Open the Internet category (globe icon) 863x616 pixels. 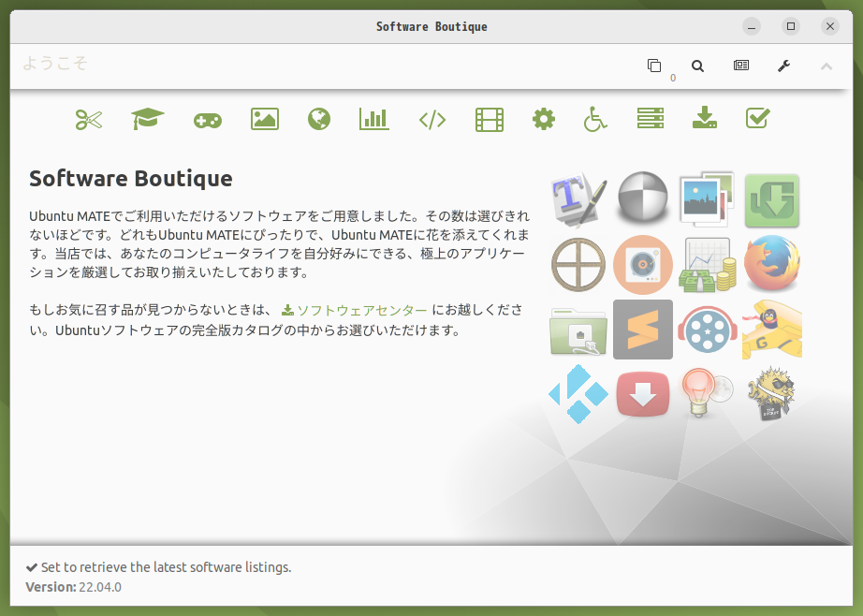pyautogui.click(x=319, y=119)
